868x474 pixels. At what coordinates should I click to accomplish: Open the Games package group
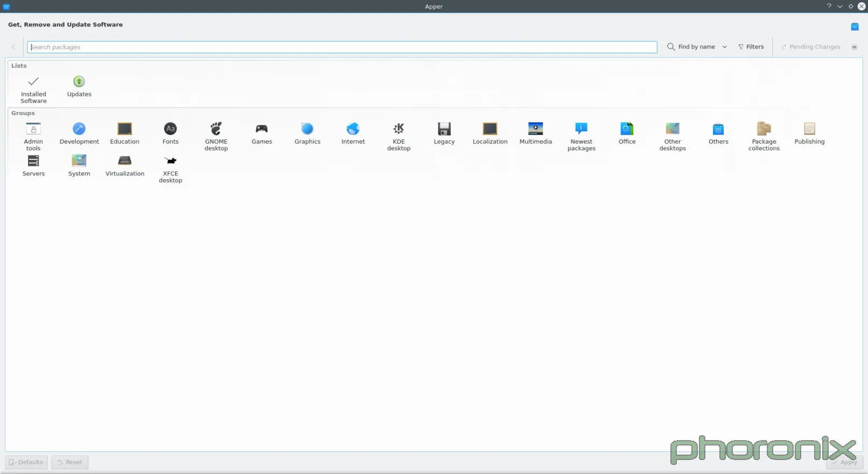tap(262, 133)
